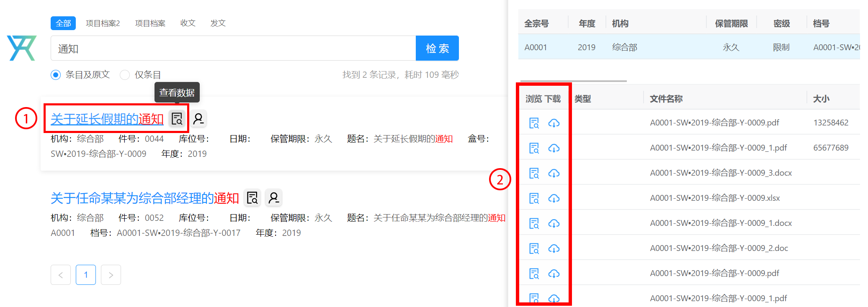Open the 关于任命某某为综合部经理的通知 result link

pyautogui.click(x=145, y=198)
